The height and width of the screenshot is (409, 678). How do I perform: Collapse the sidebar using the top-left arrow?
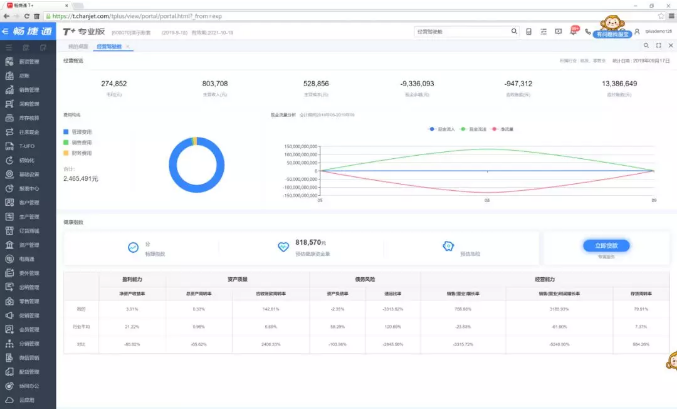click(6, 31)
